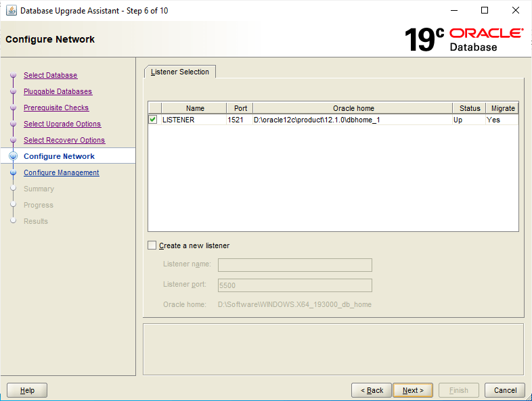
Task: Select current Configure Network step
Action: [59, 156]
